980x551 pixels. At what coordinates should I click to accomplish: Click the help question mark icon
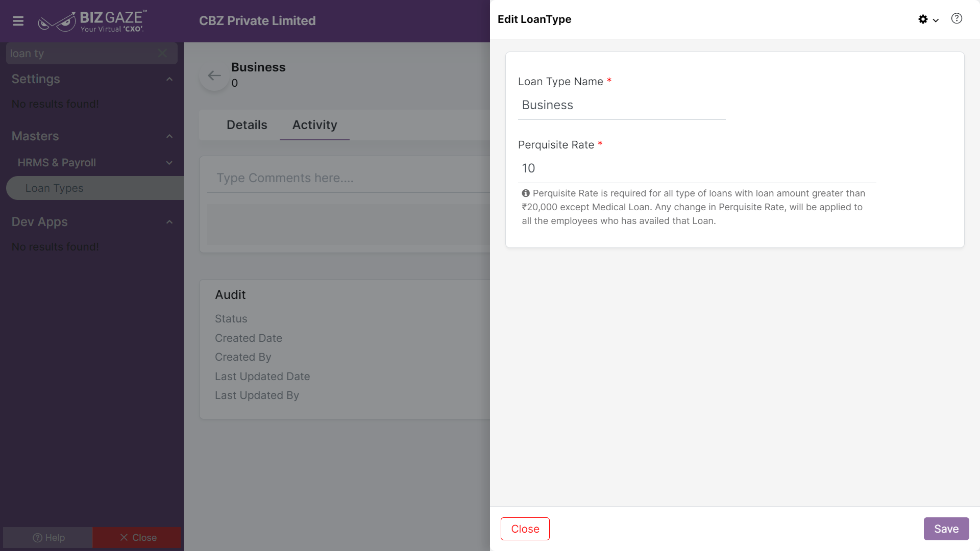pyautogui.click(x=957, y=19)
